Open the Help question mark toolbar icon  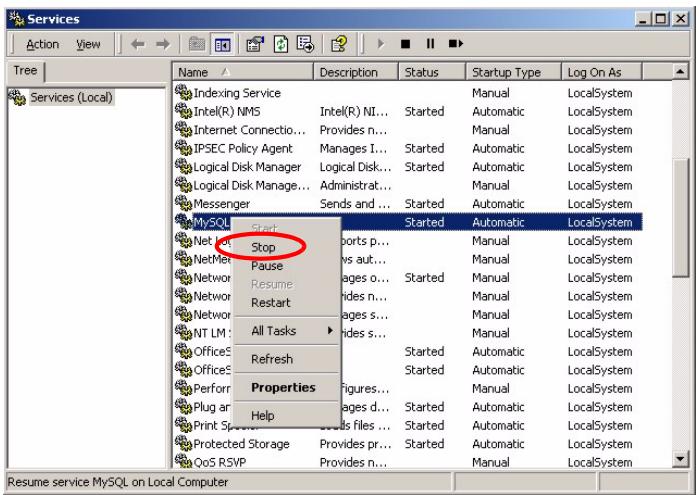click(x=339, y=44)
